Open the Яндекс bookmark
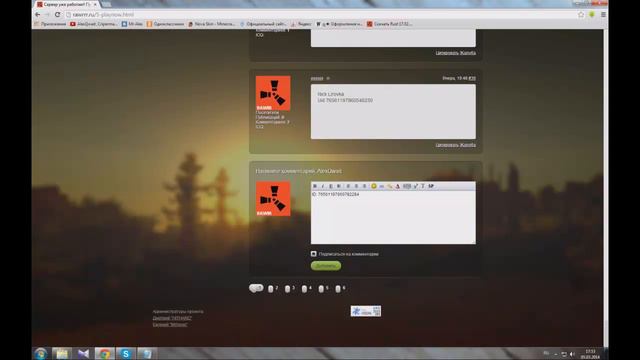Viewport: 640px width, 360px height. [302, 24]
